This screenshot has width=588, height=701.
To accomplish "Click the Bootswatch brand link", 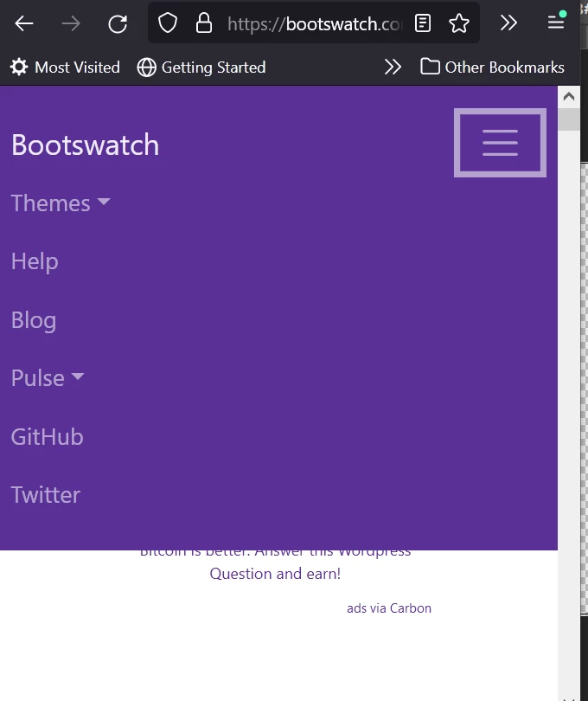I will click(85, 145).
